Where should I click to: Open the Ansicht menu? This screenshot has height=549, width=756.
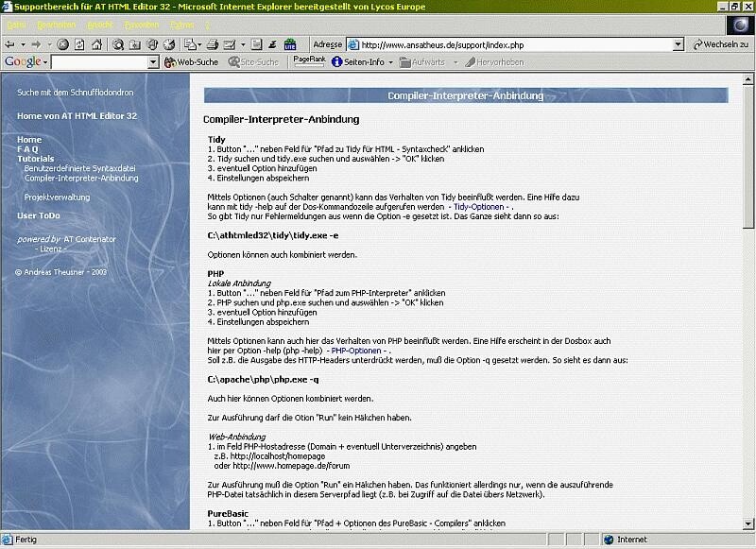(x=100, y=26)
